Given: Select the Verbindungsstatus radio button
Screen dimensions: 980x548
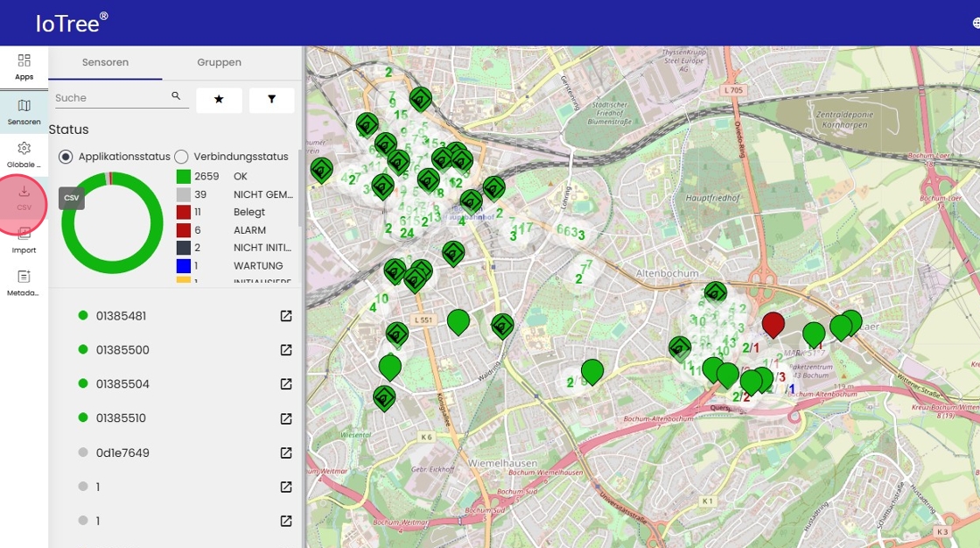Looking at the screenshot, I should tap(181, 157).
